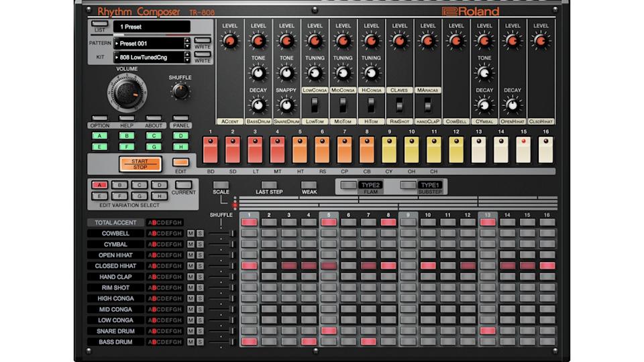This screenshot has width=644, height=362.
Task: Click the Write button beside Pattern
Action: (202, 40)
